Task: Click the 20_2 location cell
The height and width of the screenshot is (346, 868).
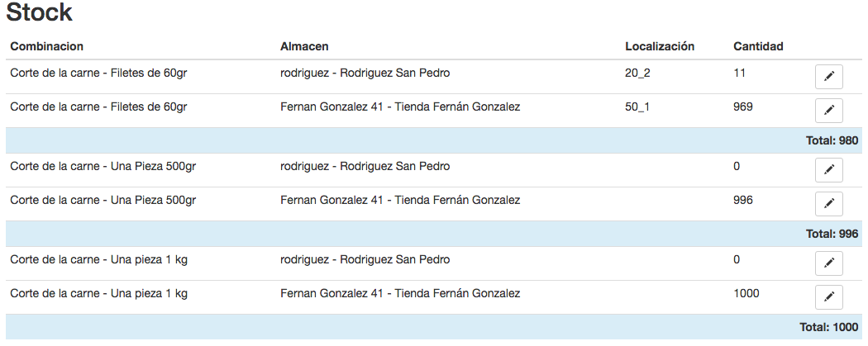Action: (x=637, y=73)
